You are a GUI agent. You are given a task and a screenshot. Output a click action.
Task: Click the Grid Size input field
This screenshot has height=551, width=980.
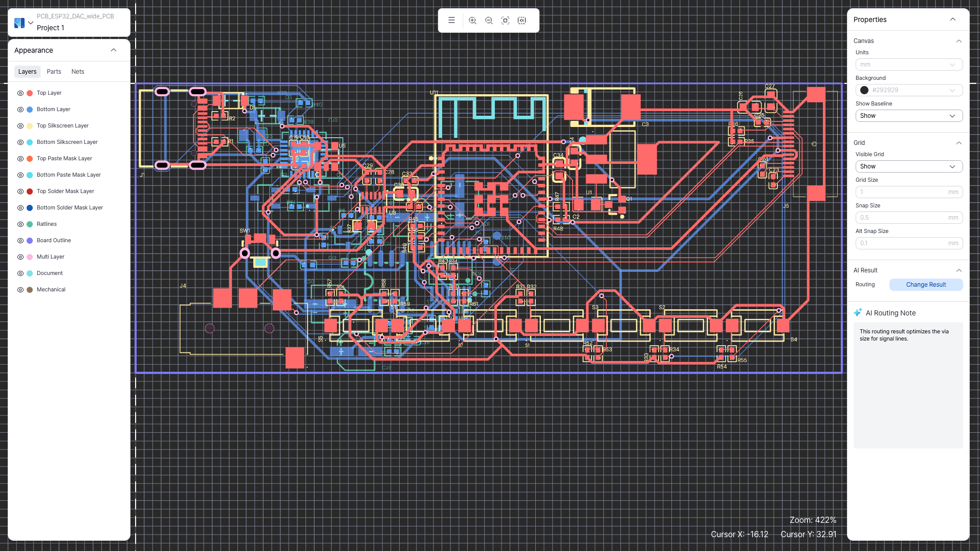909,192
